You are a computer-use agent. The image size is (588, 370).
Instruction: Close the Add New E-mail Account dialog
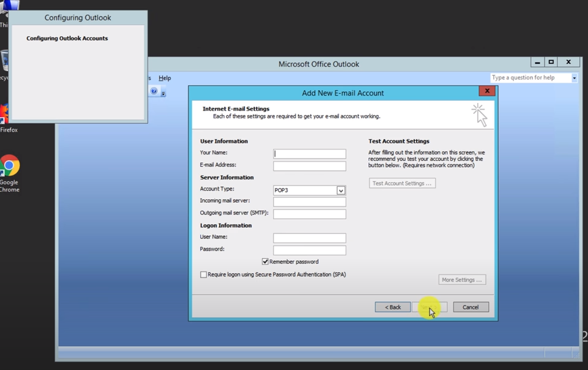(487, 91)
